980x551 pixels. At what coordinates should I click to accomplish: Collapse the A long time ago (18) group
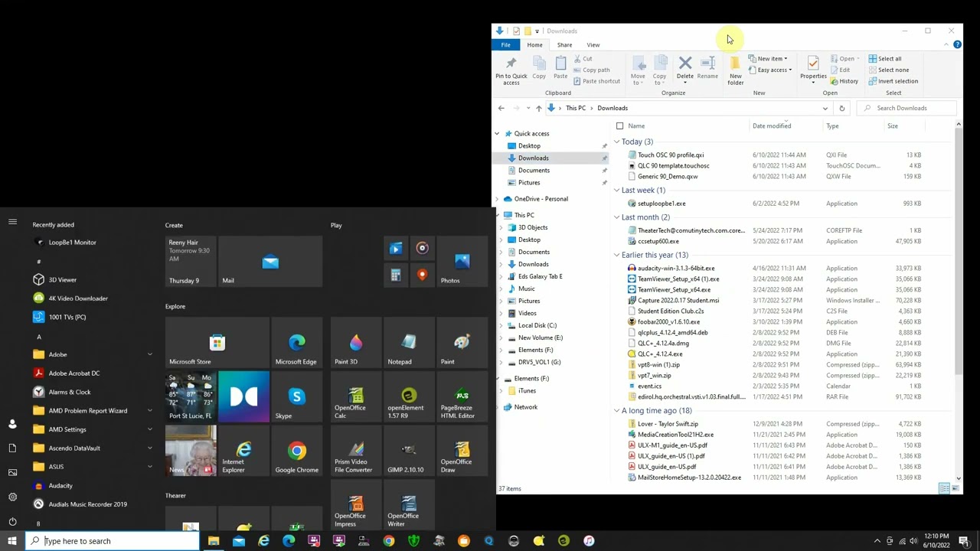point(617,411)
